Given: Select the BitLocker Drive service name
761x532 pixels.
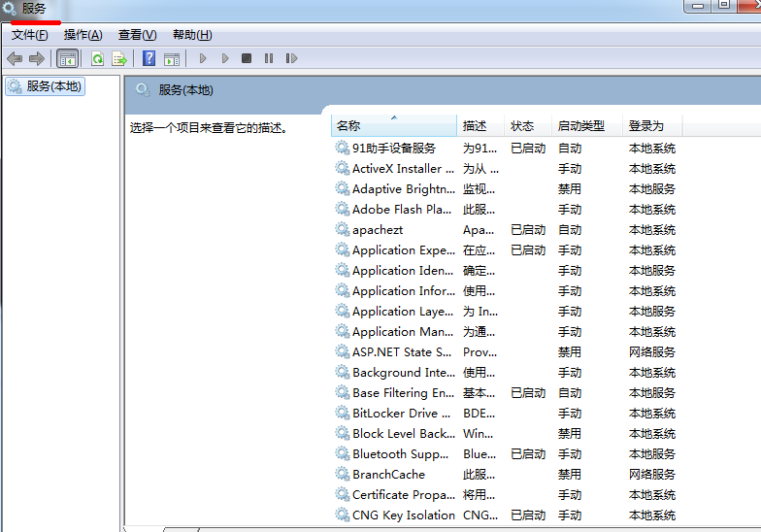Looking at the screenshot, I should (402, 414).
